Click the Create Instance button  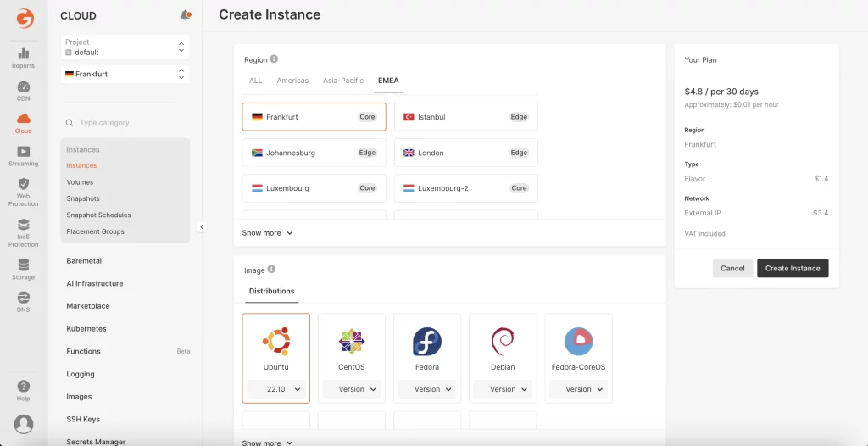click(792, 268)
